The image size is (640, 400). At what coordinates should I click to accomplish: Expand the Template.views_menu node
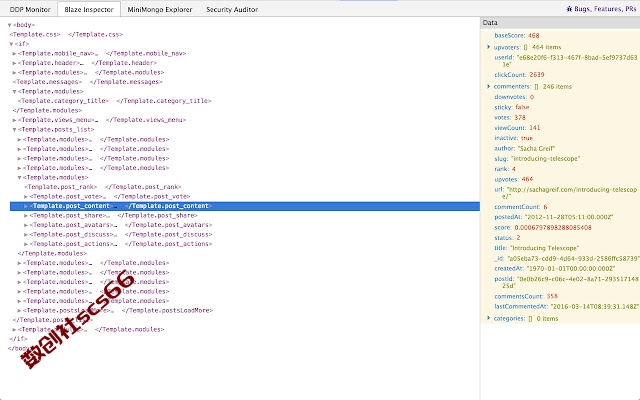coord(14,120)
